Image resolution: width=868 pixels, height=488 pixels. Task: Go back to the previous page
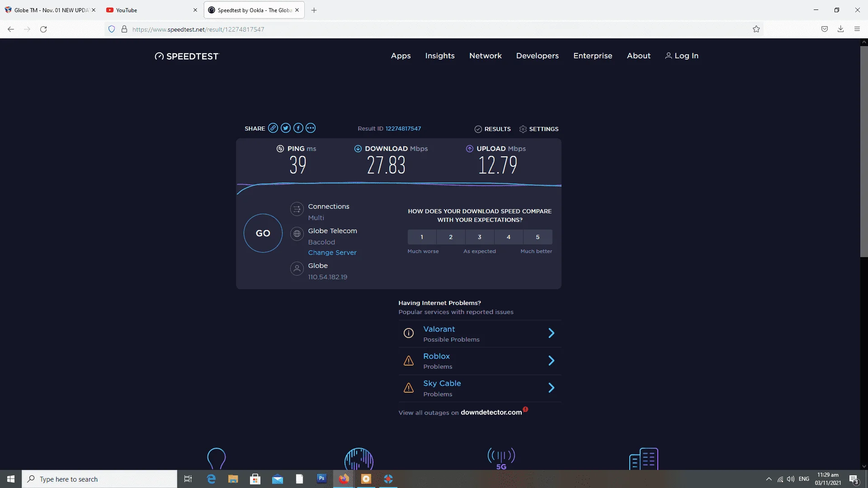11,29
